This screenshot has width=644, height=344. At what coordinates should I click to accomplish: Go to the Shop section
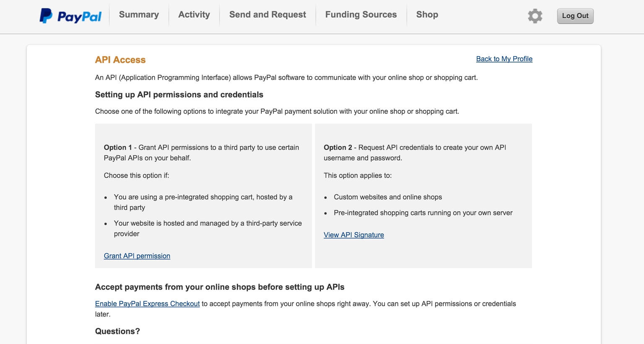[x=427, y=14]
